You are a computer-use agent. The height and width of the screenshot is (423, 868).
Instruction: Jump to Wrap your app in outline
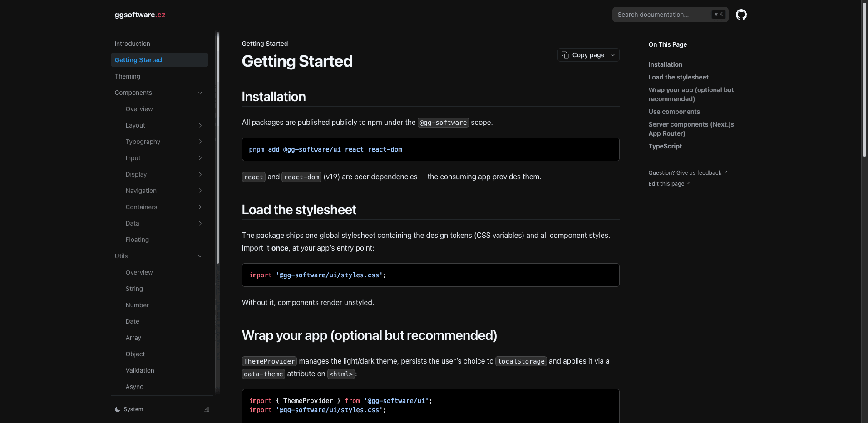coord(691,94)
